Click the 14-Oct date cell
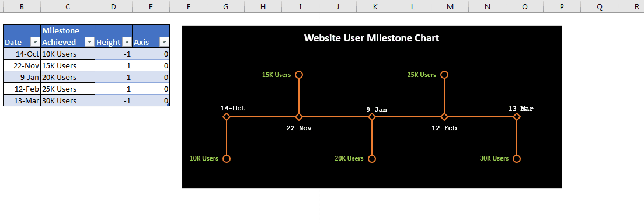The image size is (644, 223). click(x=22, y=54)
